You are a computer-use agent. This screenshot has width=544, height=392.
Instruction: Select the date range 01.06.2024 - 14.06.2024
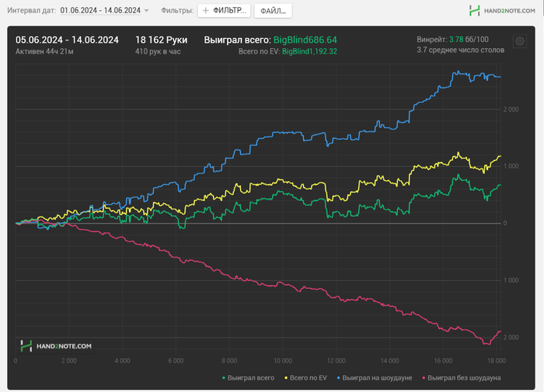(100, 10)
